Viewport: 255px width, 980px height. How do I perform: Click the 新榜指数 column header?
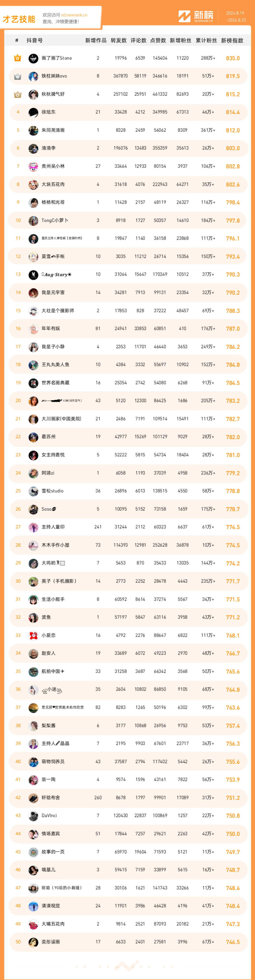232,40
